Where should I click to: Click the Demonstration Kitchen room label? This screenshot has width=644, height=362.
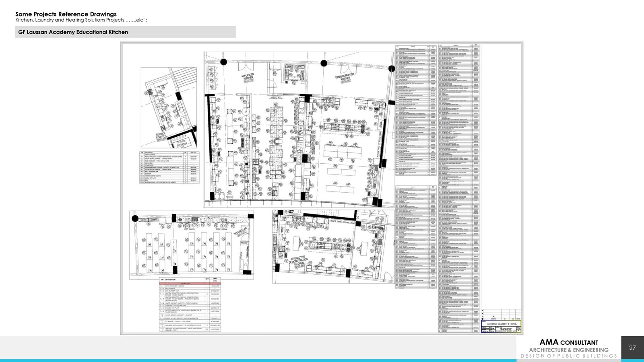(345, 78)
